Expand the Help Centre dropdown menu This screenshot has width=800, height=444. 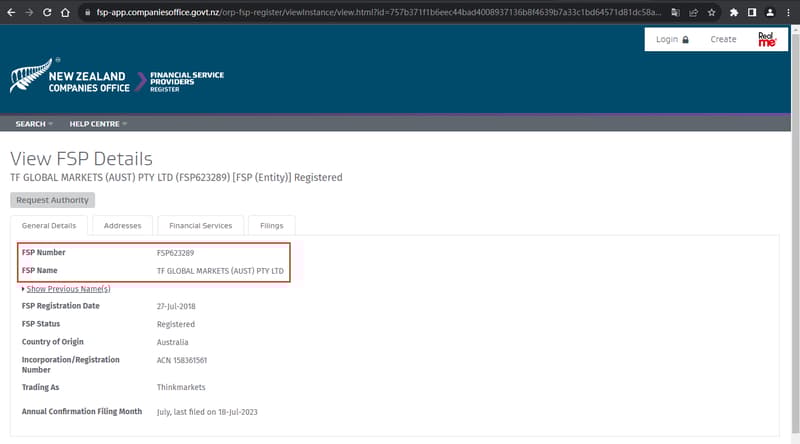[98, 124]
